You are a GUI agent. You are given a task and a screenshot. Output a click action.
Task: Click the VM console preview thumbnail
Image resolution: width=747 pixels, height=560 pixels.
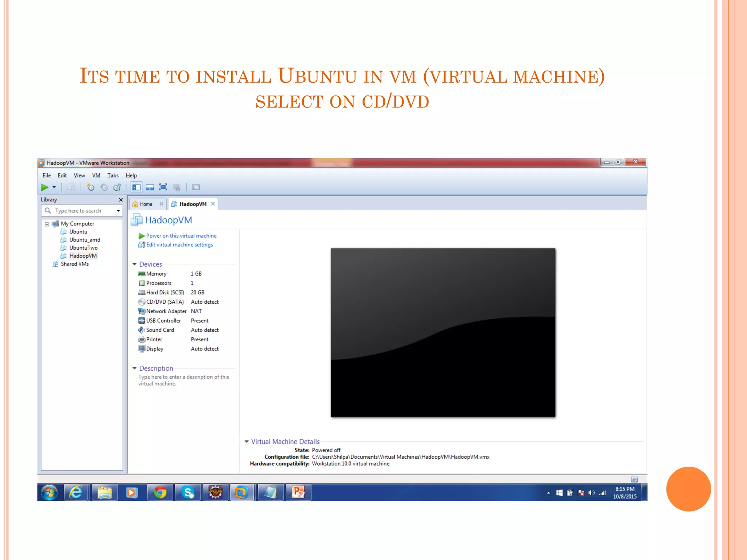click(x=443, y=332)
